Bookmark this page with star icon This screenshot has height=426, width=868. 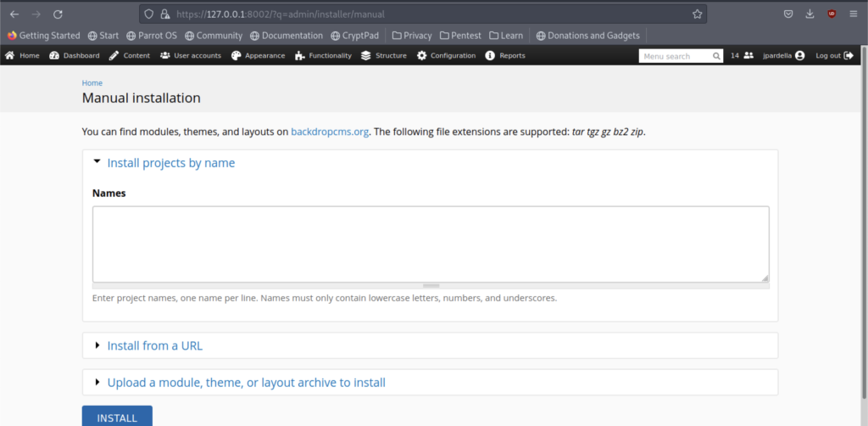[x=697, y=14]
